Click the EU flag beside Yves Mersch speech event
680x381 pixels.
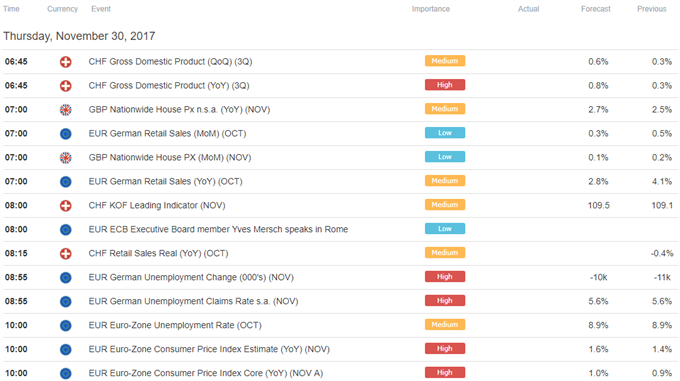[x=65, y=230]
